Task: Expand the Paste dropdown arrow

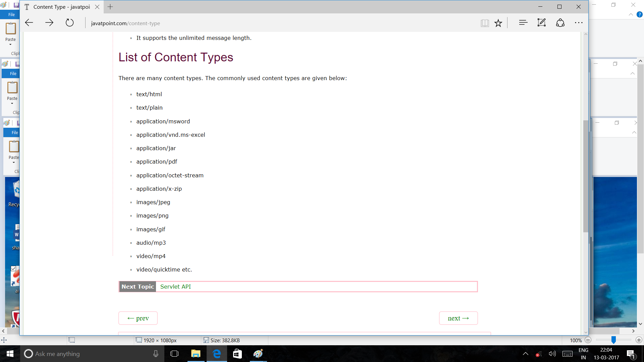Action: coord(10,45)
